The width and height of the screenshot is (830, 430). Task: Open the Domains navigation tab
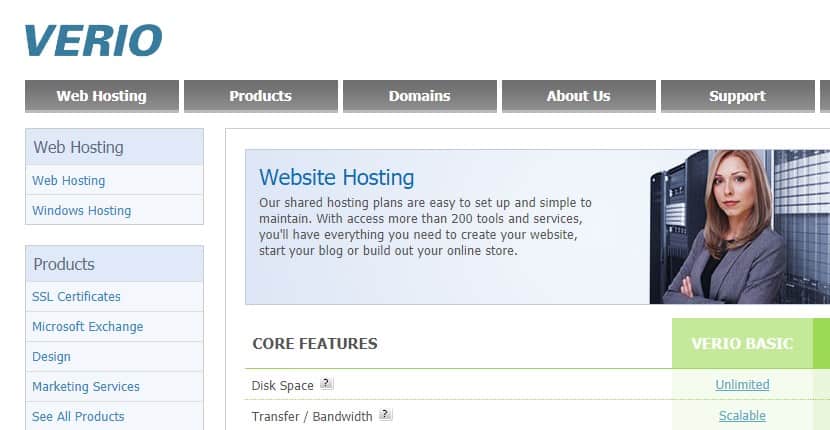point(419,96)
